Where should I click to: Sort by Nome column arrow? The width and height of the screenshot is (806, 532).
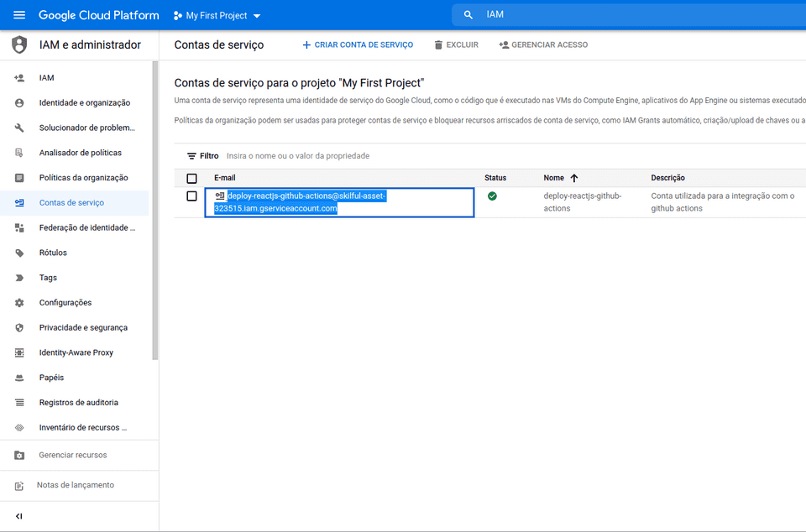[574, 178]
